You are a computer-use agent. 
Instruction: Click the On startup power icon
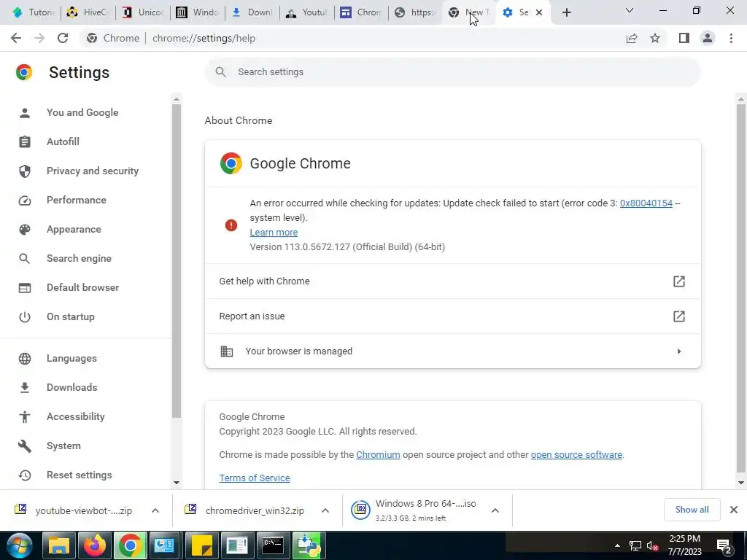(x=24, y=316)
